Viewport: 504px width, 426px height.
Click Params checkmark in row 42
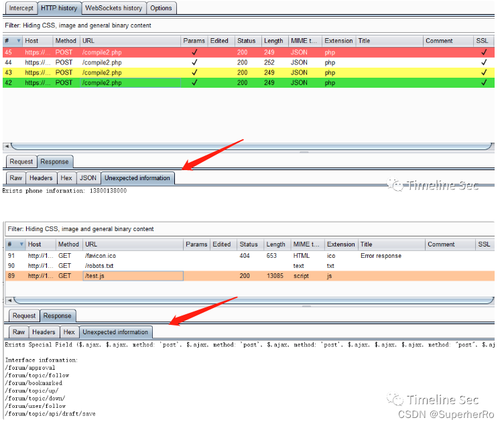click(194, 82)
